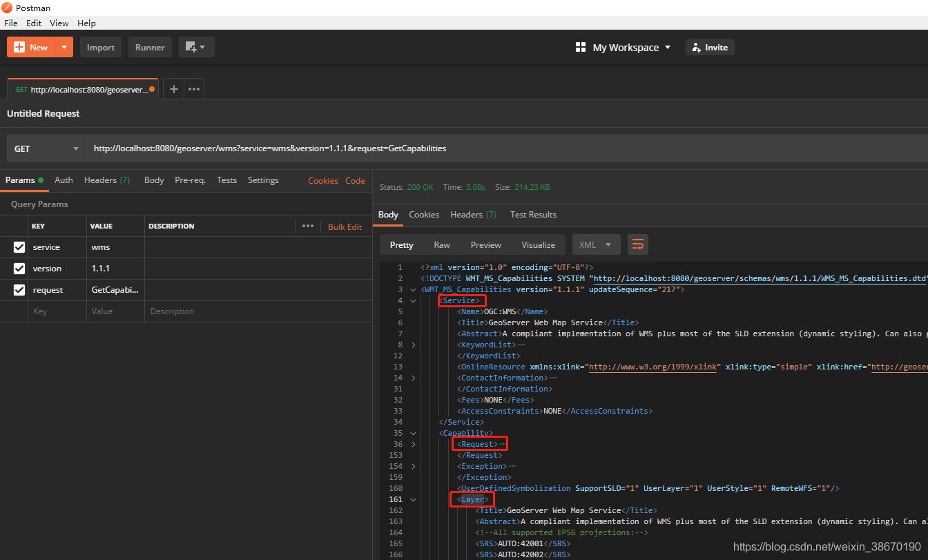Image resolution: width=928 pixels, height=560 pixels.
Task: Open the XML format dropdown
Action: click(x=596, y=245)
